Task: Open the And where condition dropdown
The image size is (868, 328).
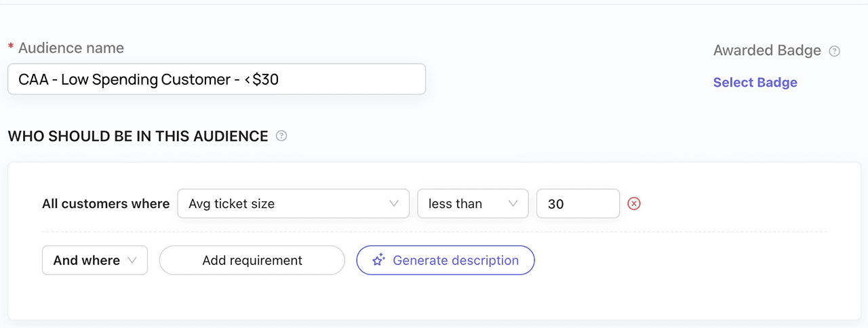Action: click(x=94, y=260)
